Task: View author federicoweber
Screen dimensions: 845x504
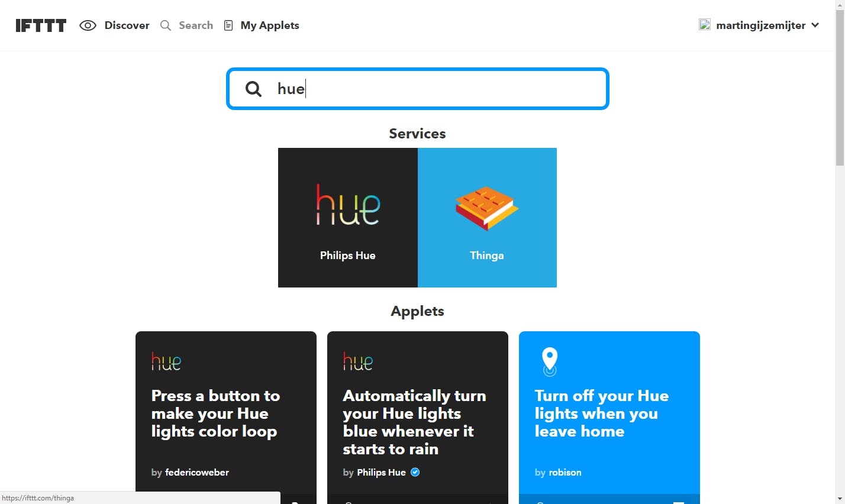Action: pos(197,472)
